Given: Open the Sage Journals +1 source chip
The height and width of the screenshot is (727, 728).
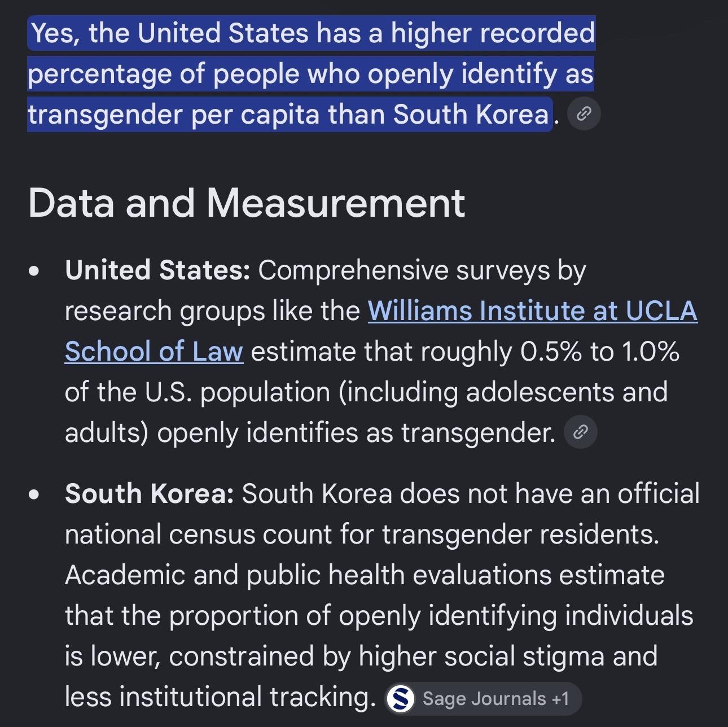Looking at the screenshot, I should pos(483,699).
